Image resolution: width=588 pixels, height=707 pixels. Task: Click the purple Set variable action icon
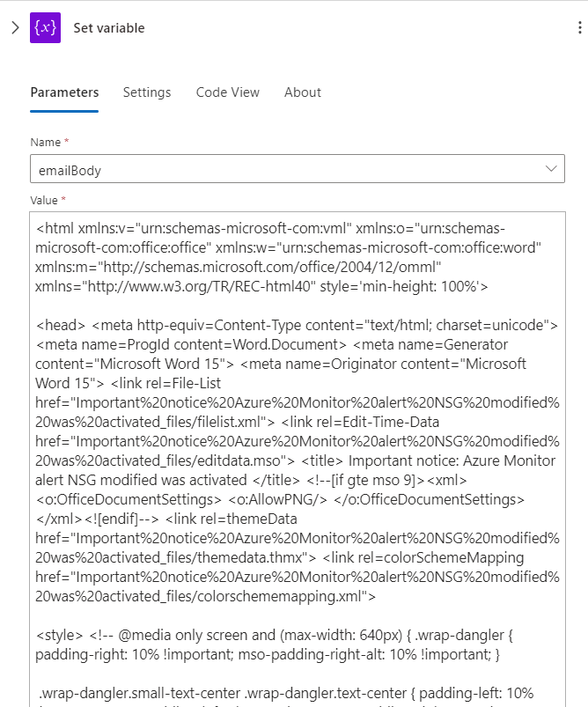click(45, 28)
